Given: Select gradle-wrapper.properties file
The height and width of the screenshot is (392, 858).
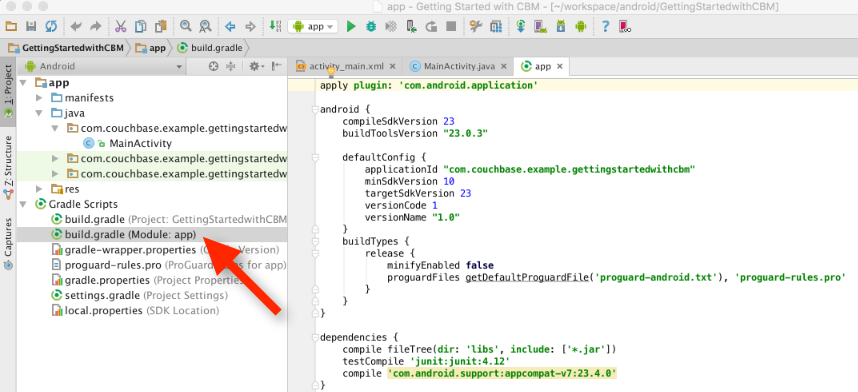Looking at the screenshot, I should click(x=165, y=250).
